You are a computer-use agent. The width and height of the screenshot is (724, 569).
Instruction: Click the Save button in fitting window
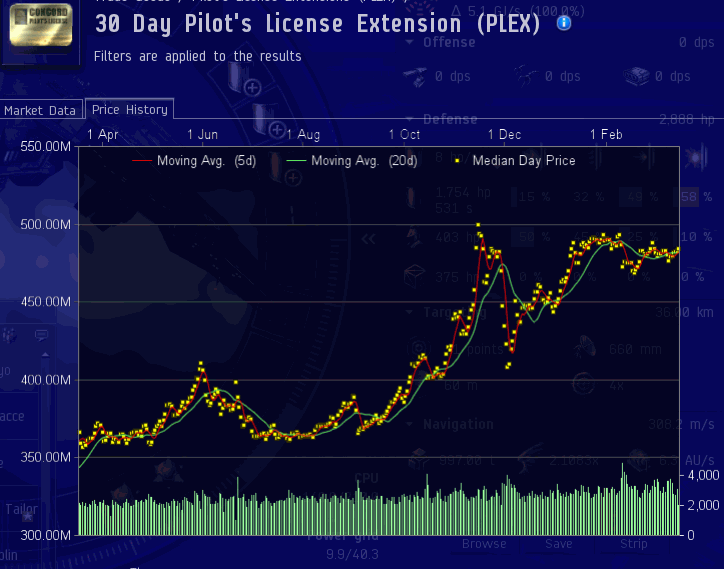[559, 544]
